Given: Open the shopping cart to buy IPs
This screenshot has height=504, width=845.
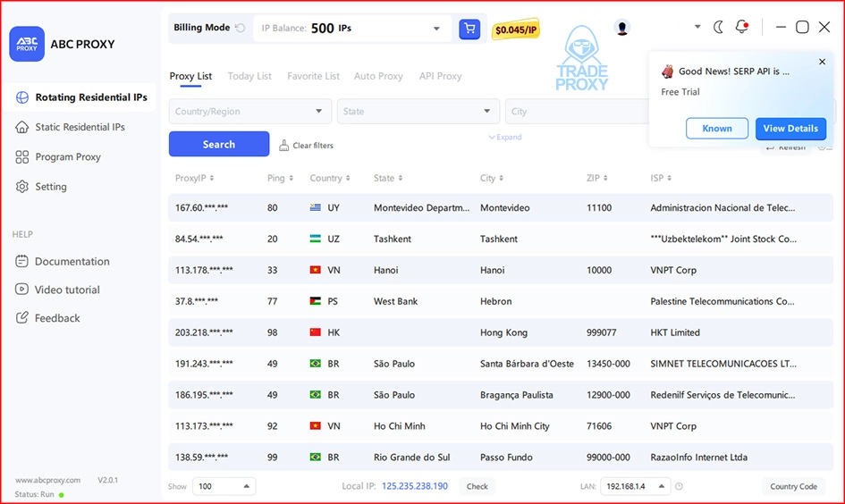Looking at the screenshot, I should [469, 29].
